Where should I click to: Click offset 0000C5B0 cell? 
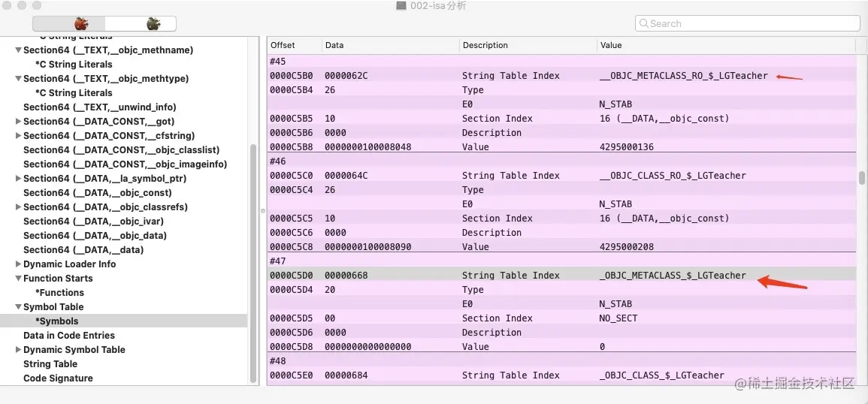coord(292,76)
